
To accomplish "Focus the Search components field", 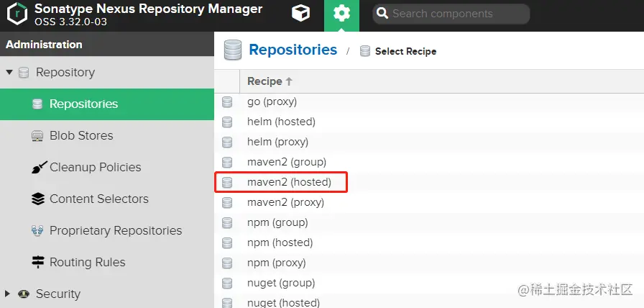I will [451, 14].
